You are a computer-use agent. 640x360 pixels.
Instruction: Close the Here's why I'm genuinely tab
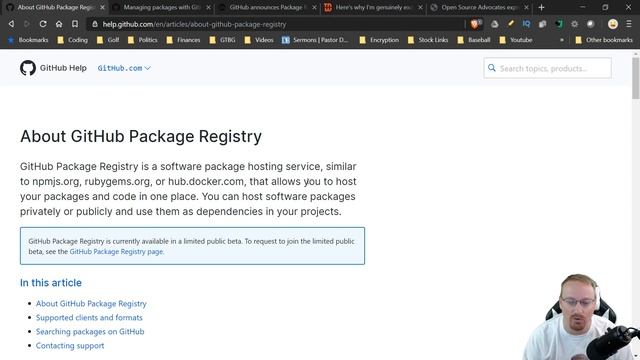click(420, 7)
